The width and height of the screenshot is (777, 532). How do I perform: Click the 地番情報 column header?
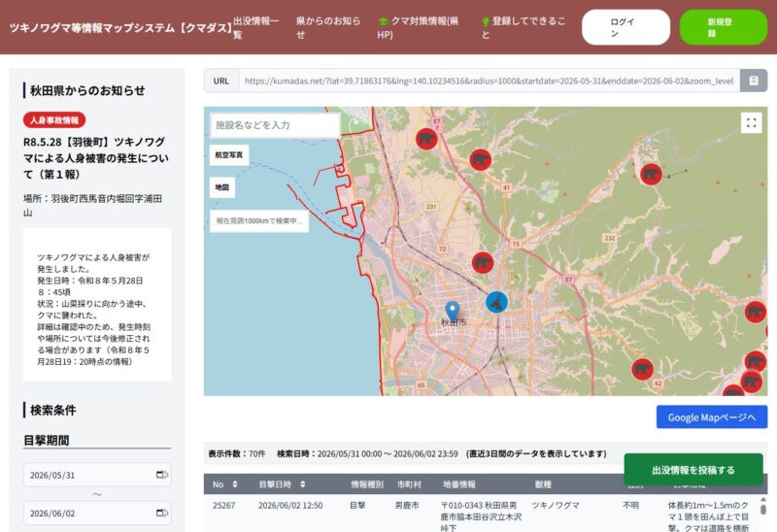coord(459,484)
